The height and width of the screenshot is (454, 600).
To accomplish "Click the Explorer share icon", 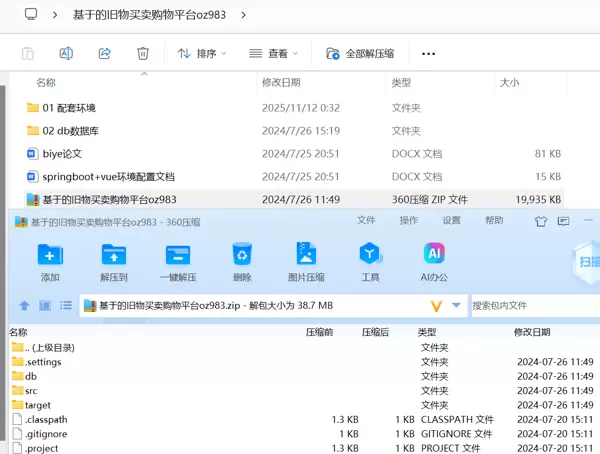I will tap(105, 53).
